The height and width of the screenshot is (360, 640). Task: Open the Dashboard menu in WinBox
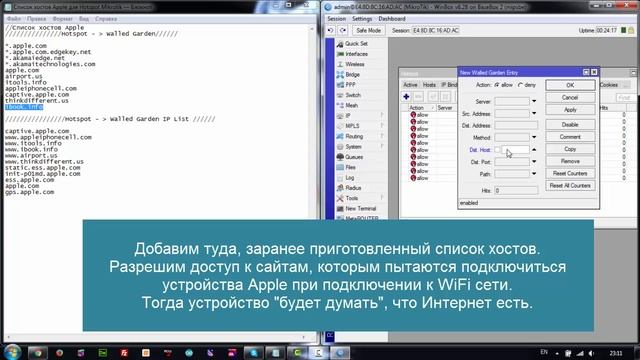point(392,19)
